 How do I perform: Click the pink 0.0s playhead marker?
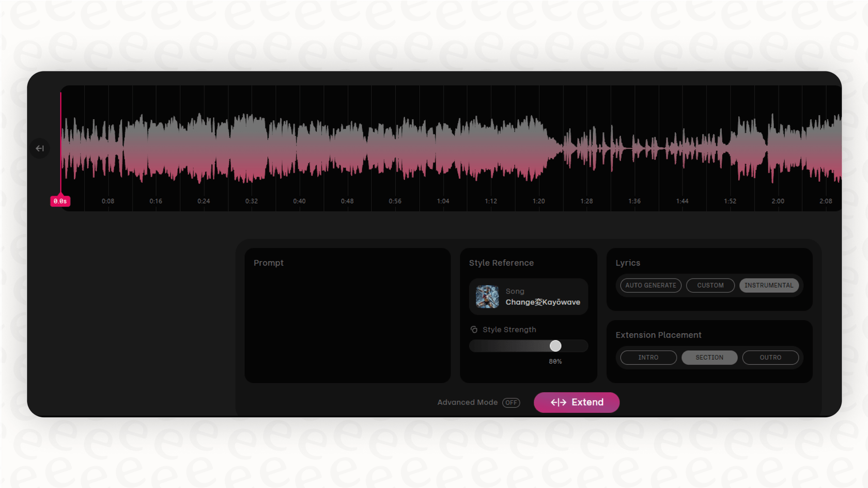point(60,201)
